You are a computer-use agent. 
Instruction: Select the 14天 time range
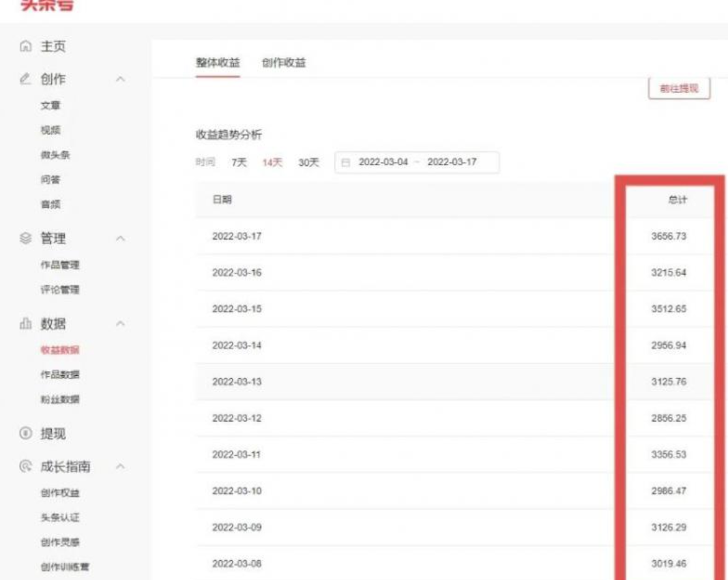pos(272,162)
